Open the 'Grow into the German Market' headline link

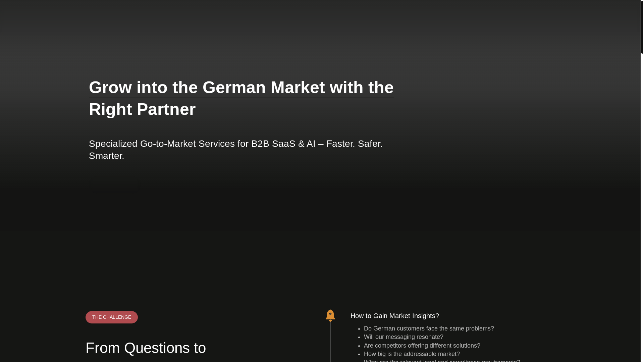tap(241, 87)
